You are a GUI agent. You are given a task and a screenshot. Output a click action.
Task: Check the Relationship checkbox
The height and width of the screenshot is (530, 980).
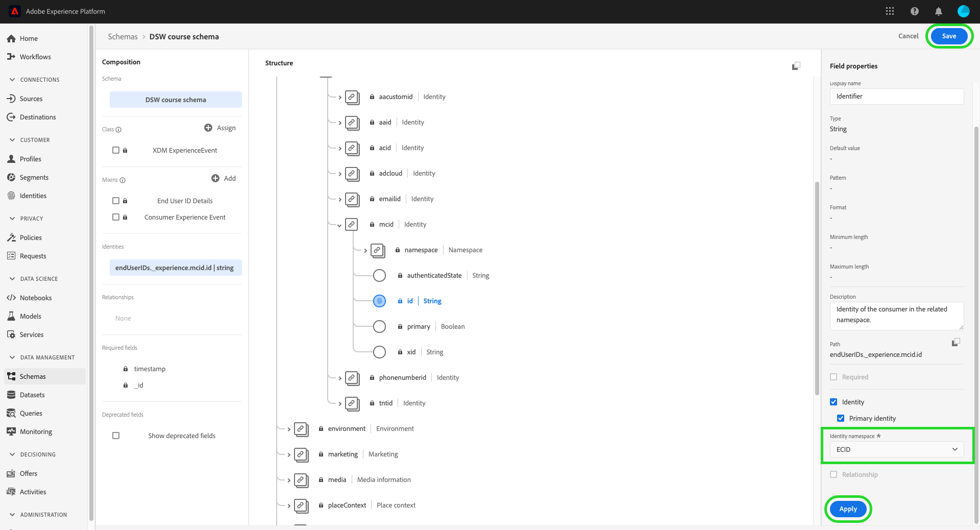click(834, 474)
